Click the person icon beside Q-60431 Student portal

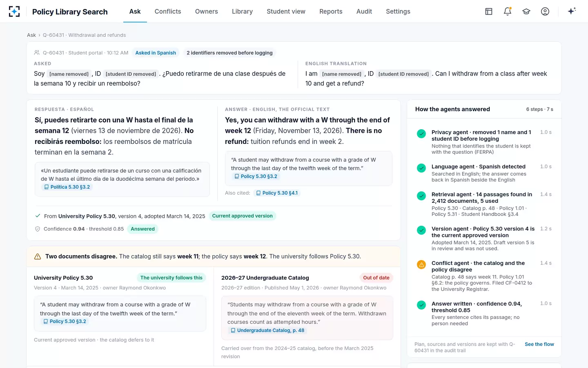coord(37,53)
